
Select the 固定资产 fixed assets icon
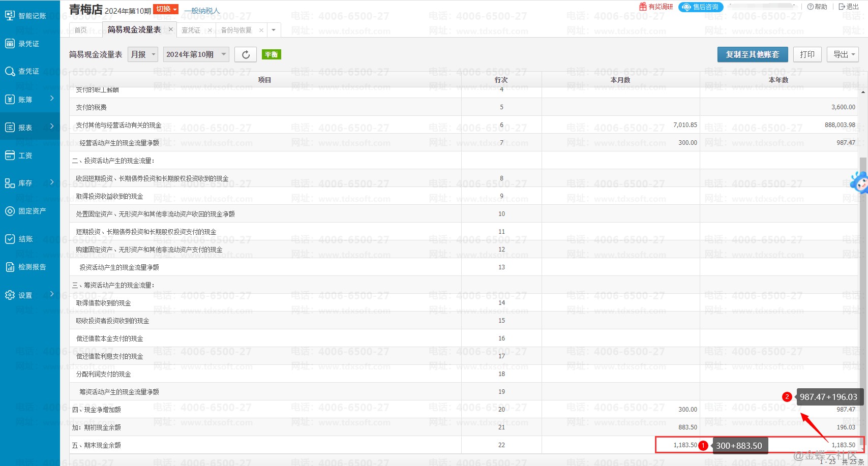click(10, 211)
